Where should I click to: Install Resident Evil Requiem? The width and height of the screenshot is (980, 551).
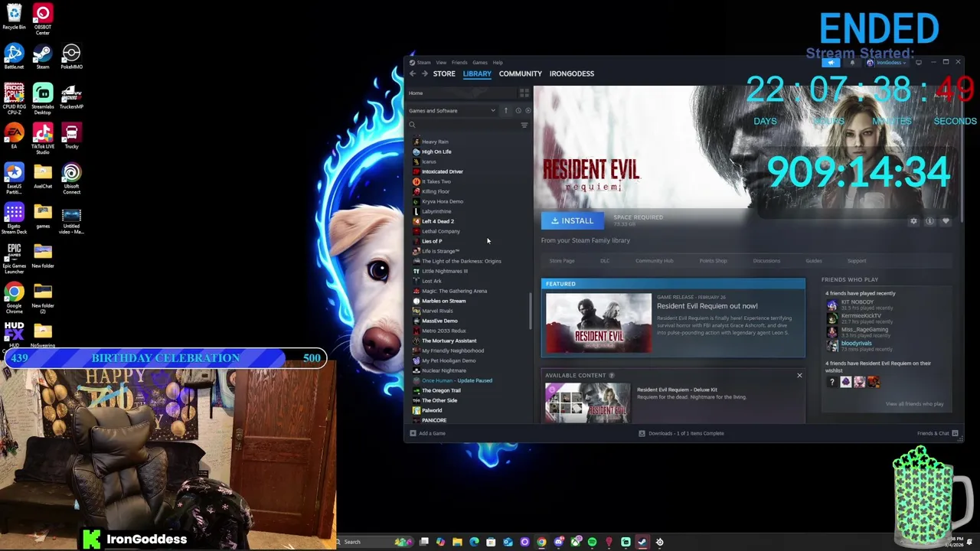pos(572,220)
